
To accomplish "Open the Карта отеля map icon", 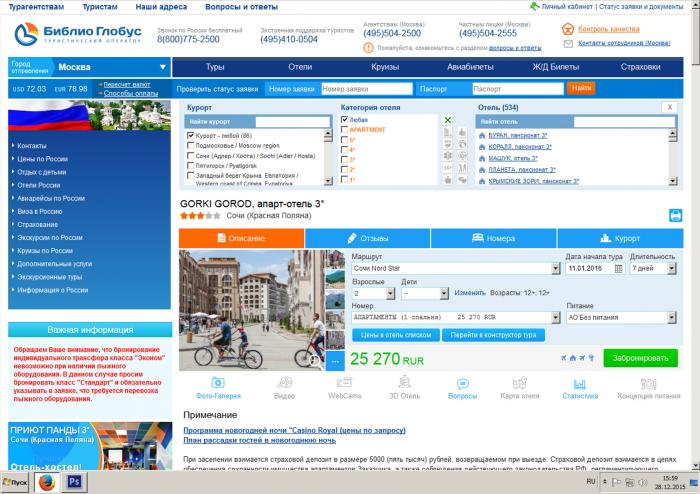I will click(x=520, y=383).
